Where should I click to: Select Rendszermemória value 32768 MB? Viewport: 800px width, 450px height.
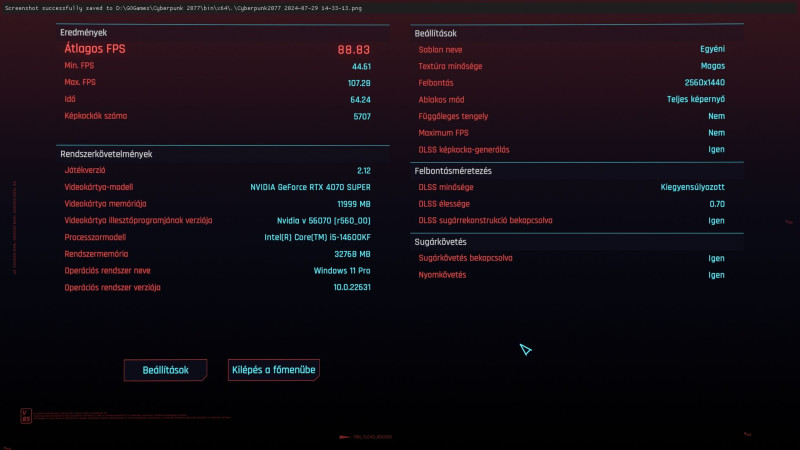pos(352,254)
